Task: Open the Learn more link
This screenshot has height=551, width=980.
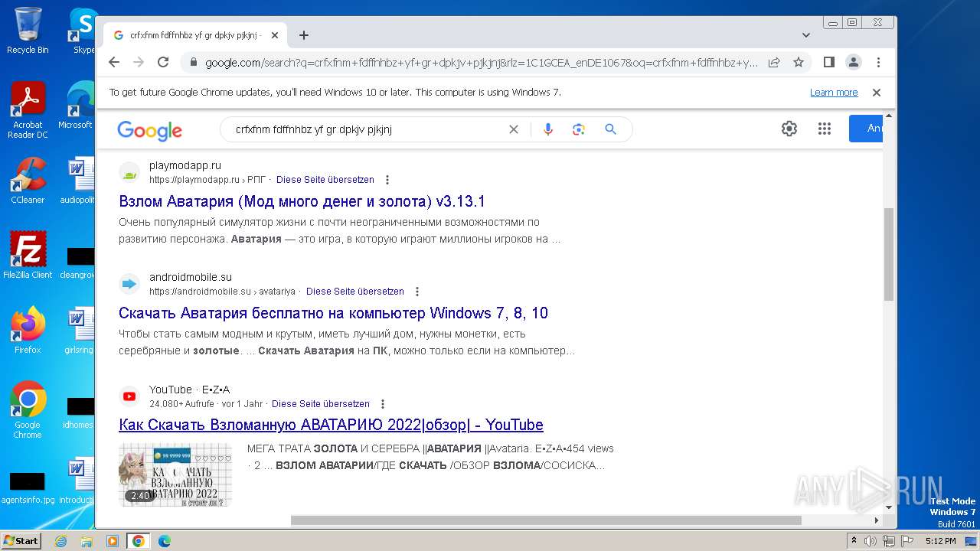Action: coord(834,93)
